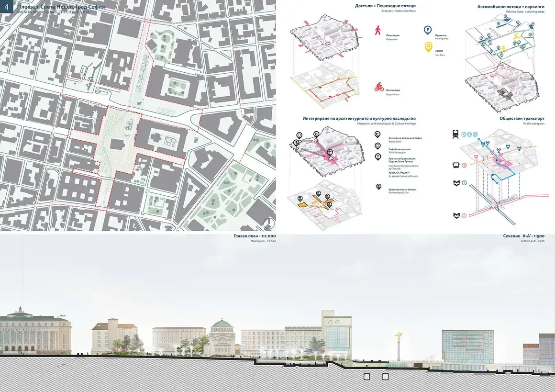Screen dimensions: 555x392
Task: Click the Sofia Synagogue star legend icon
Action: pos(377,145)
